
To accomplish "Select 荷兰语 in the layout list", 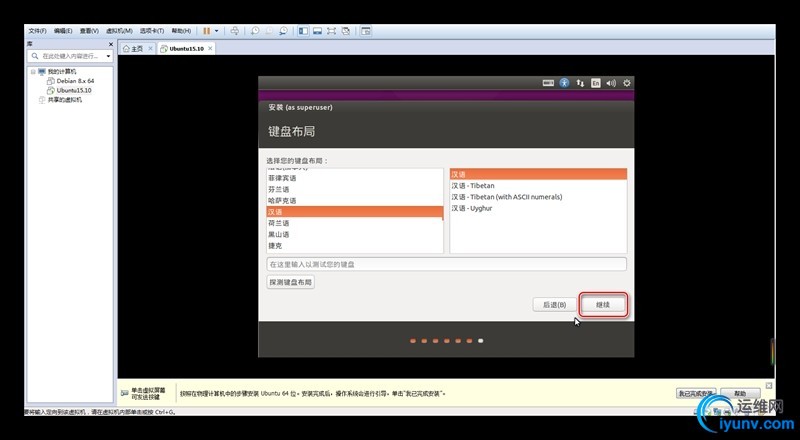I will [355, 223].
